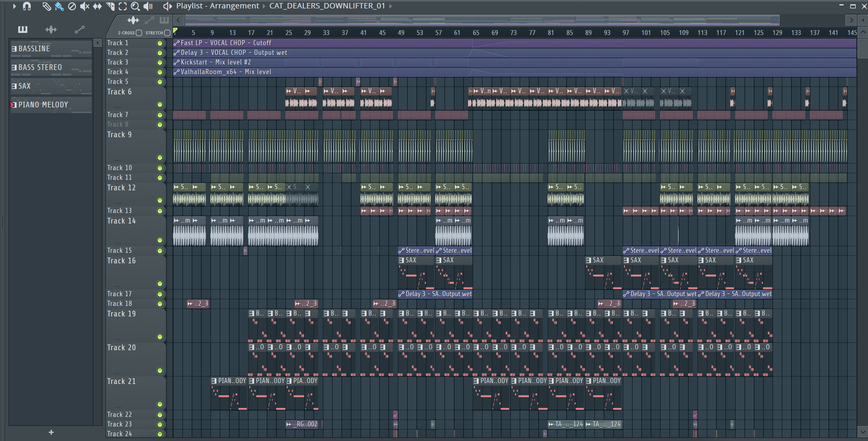The image size is (868, 441).
Task: Toggle the magnet snap tool
Action: 27,6
